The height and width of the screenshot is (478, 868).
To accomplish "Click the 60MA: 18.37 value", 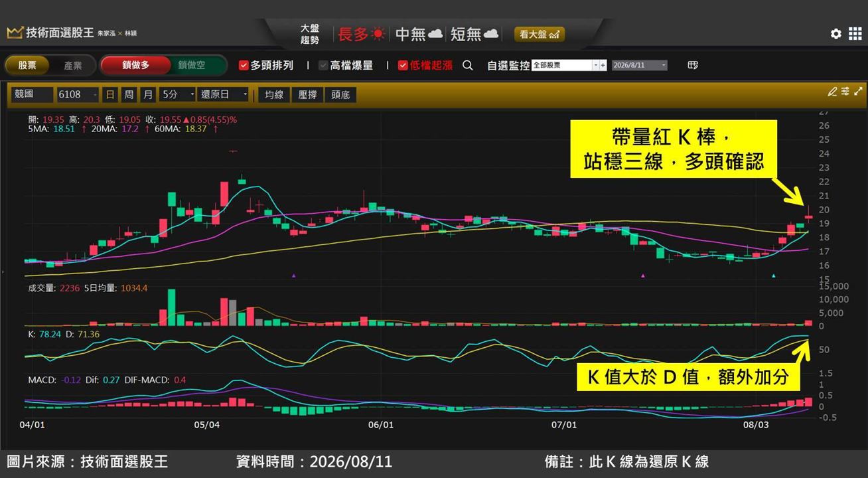I will click(181, 129).
